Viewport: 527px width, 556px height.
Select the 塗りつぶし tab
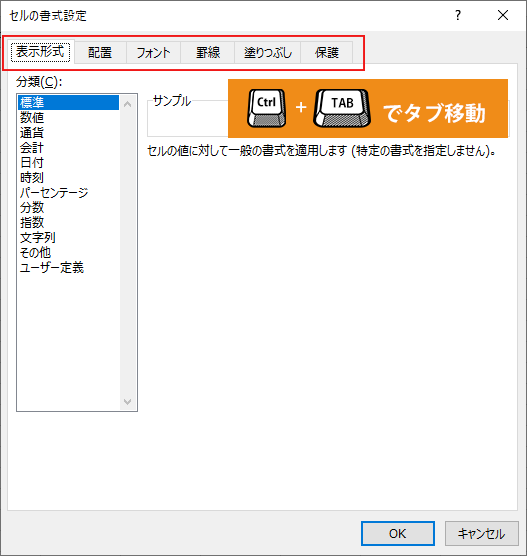click(x=268, y=52)
